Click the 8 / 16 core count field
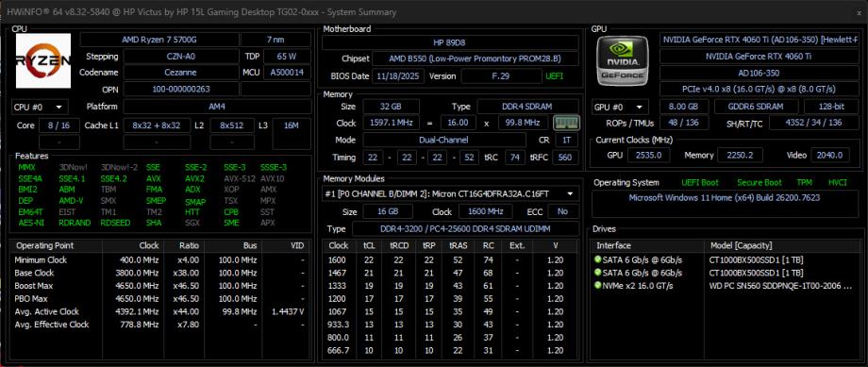Screen dimensions: 868x367 click(59, 125)
